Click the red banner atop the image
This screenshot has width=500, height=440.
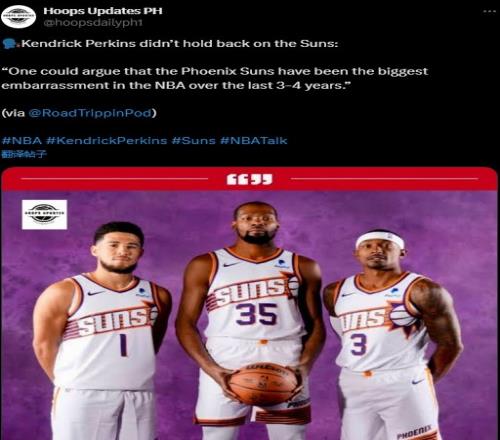249,179
